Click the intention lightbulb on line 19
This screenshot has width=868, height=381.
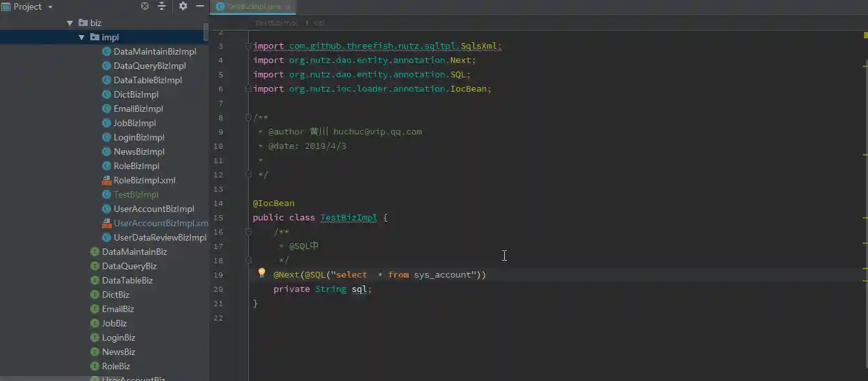pos(261,272)
